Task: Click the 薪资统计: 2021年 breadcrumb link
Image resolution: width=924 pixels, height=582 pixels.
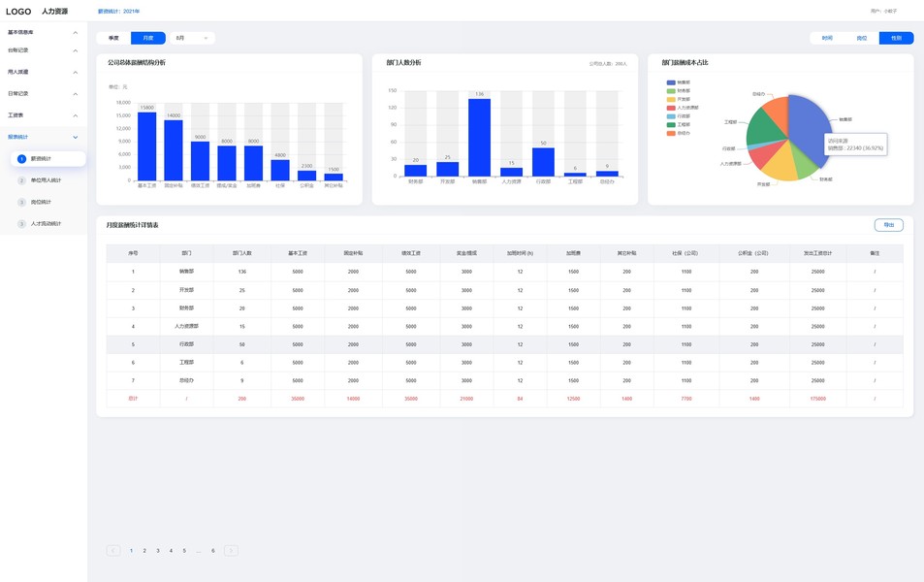Action: (119, 12)
